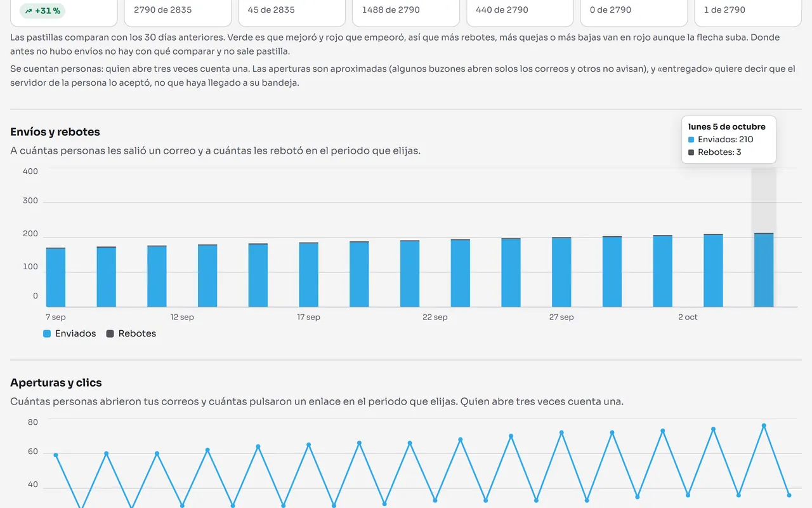Click the subtitle "A cuántas personas les salió un correo"

tap(215, 151)
